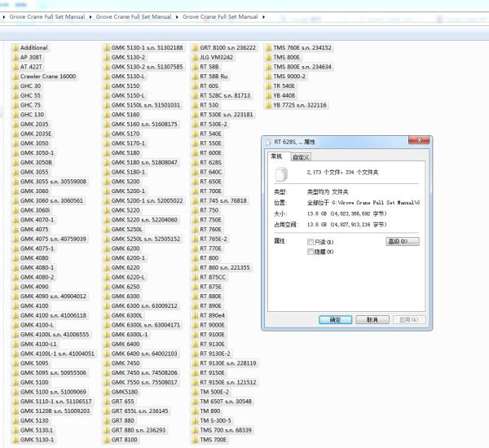The width and height of the screenshot is (489, 448).
Task: Click the Cancel (取消) button
Action: click(x=372, y=319)
